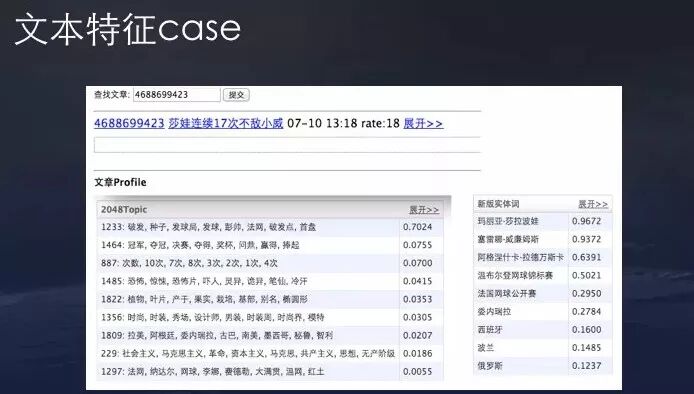Image resolution: width=694 pixels, height=394 pixels.
Task: Open the 莎娃连续17次不敌小威 article link
Action: click(226, 123)
